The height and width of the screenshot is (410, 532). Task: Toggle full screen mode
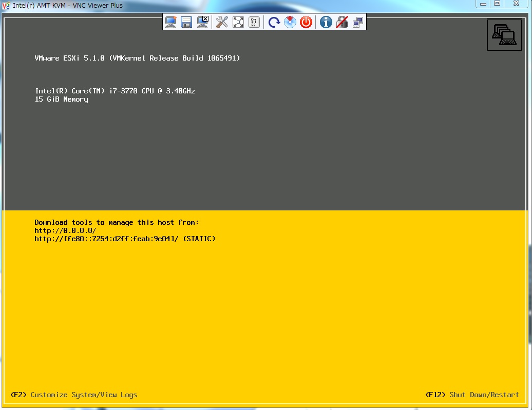tap(238, 22)
